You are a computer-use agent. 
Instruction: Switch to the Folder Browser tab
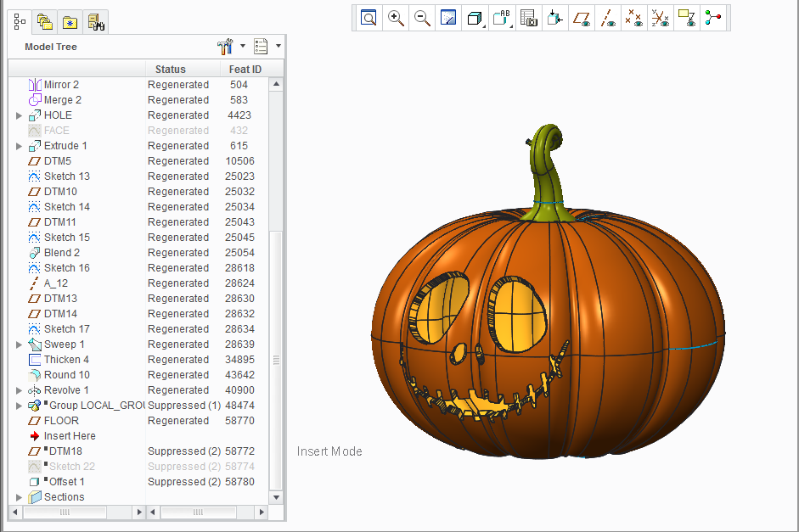[x=45, y=22]
